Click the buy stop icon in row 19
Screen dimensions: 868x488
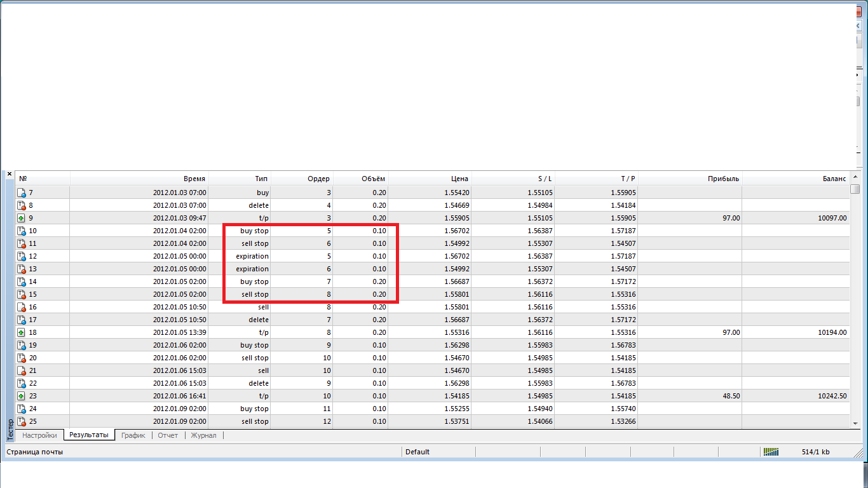point(22,345)
